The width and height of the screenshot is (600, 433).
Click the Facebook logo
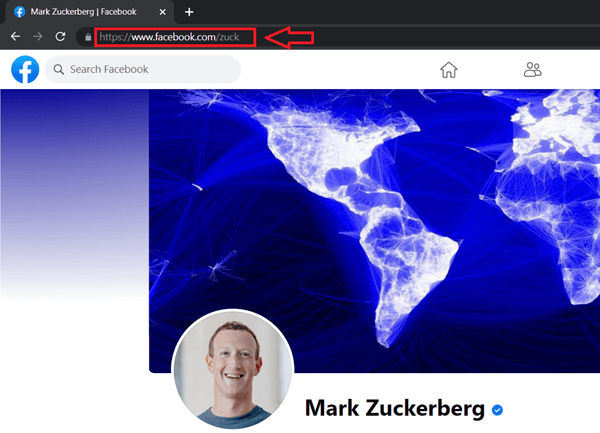pyautogui.click(x=24, y=69)
